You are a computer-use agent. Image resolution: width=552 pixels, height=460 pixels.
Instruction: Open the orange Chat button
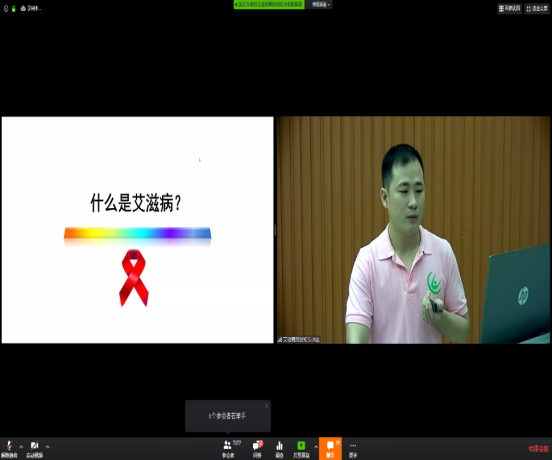point(330,449)
